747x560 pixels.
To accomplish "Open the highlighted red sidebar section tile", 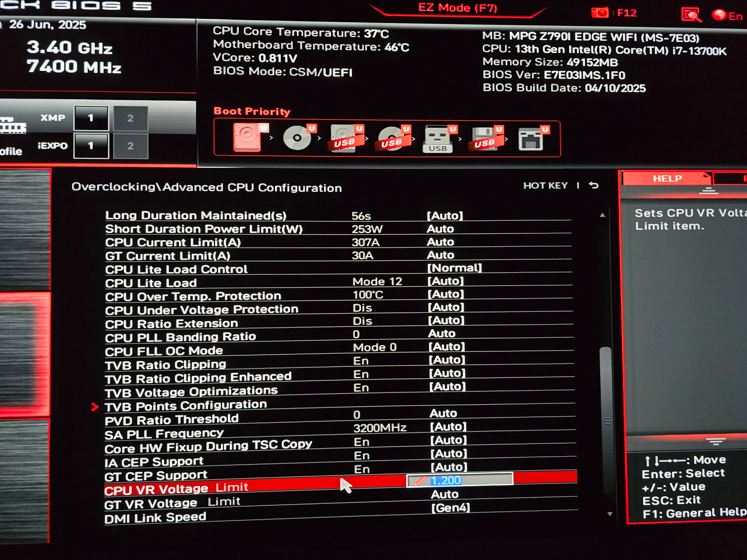I will coord(25,354).
